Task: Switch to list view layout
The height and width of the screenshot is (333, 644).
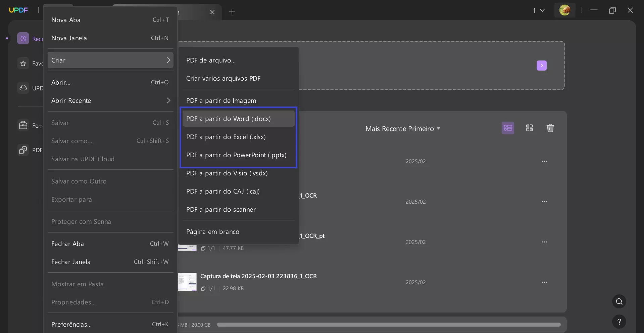Action: tap(508, 128)
